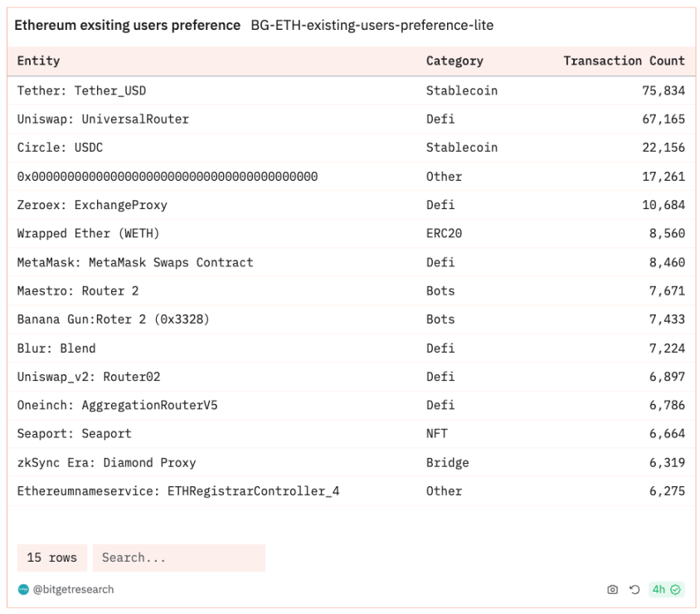The height and width of the screenshot is (614, 700).
Task: Select the Blur: Blend row
Action: pyautogui.click(x=351, y=348)
